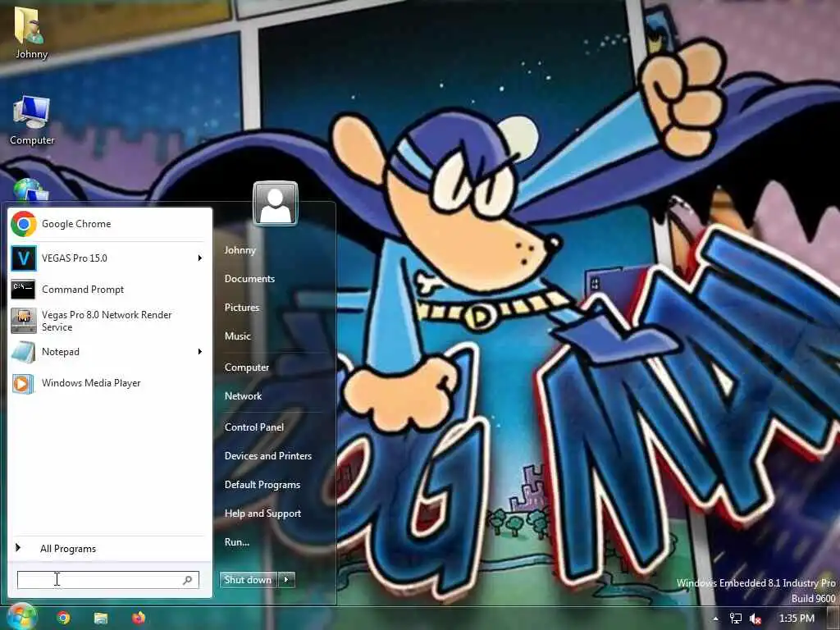
Task: Open Network from Start menu
Action: point(243,396)
